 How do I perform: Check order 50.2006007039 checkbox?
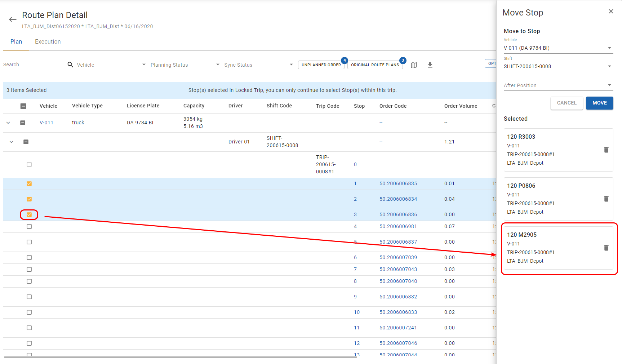[29, 257]
